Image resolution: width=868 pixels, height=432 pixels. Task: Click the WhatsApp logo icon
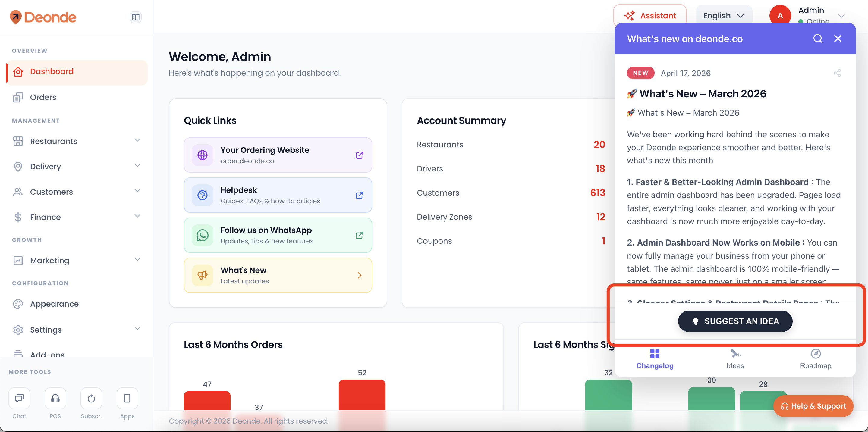click(203, 235)
